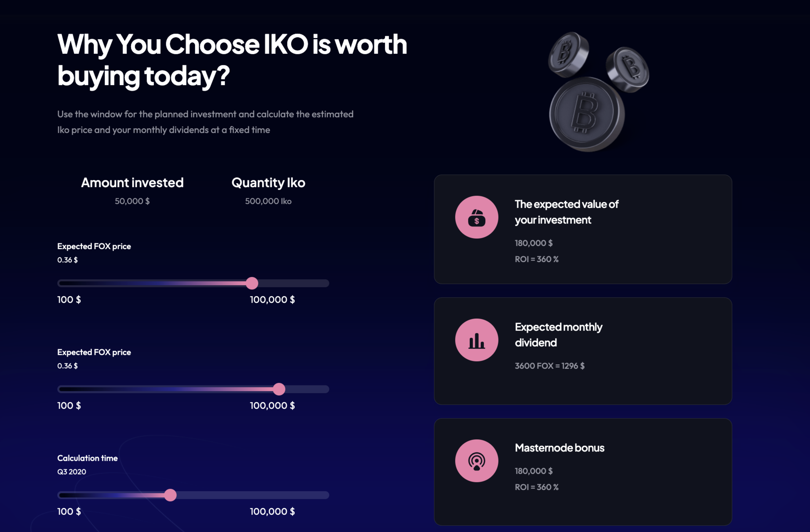Click the first Expected FOX price slider handle
The height and width of the screenshot is (532, 810).
click(x=252, y=283)
